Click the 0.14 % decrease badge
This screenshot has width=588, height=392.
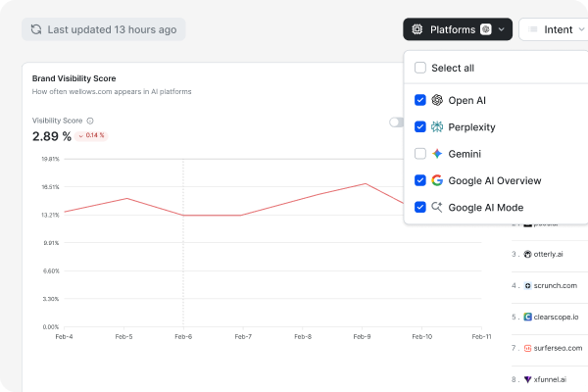coord(91,135)
